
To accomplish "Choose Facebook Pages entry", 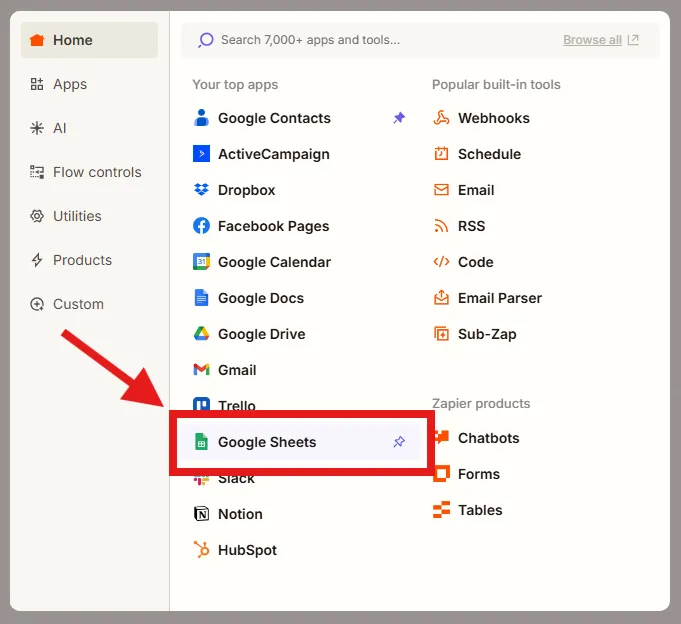I will [274, 226].
